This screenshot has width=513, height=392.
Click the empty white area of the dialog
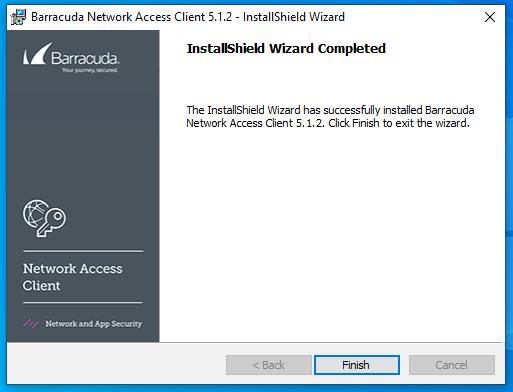(x=330, y=233)
